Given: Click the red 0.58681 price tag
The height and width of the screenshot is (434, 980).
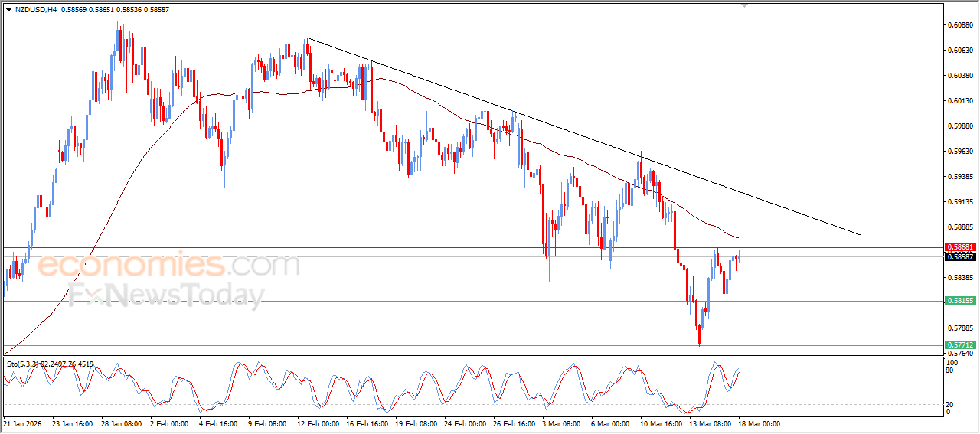Looking at the screenshot, I should coord(959,247).
